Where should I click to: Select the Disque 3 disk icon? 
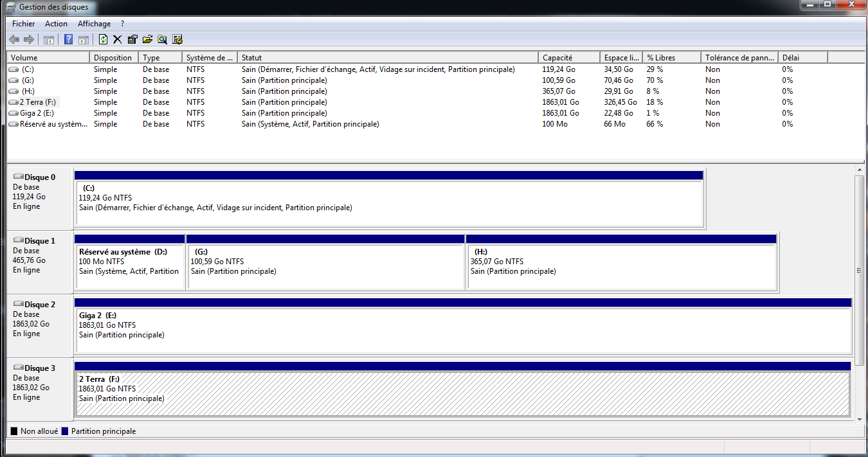coord(18,368)
